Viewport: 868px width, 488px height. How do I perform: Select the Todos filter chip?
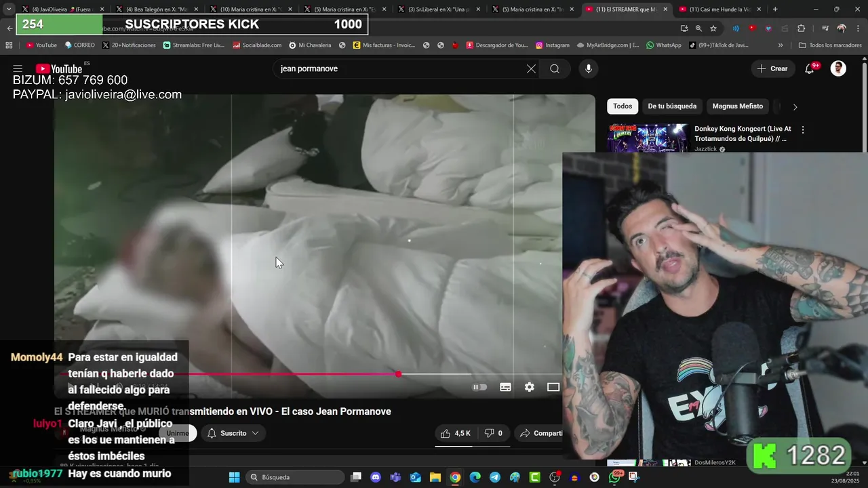click(x=623, y=106)
